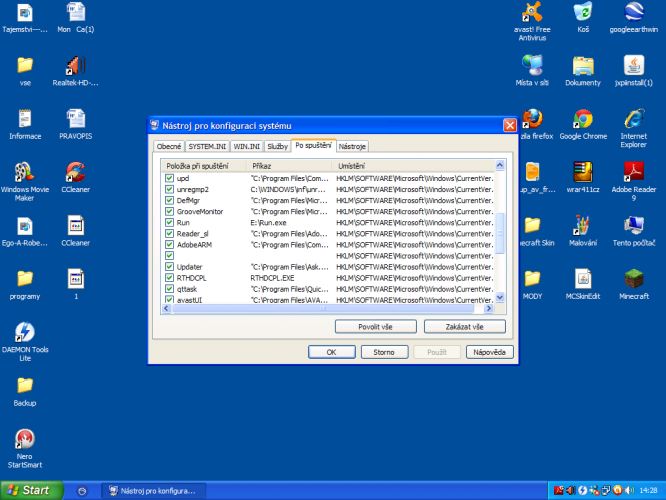Close the Nástroj pro konfiguraci systému dialog
666x500 pixels.
tap(510, 125)
